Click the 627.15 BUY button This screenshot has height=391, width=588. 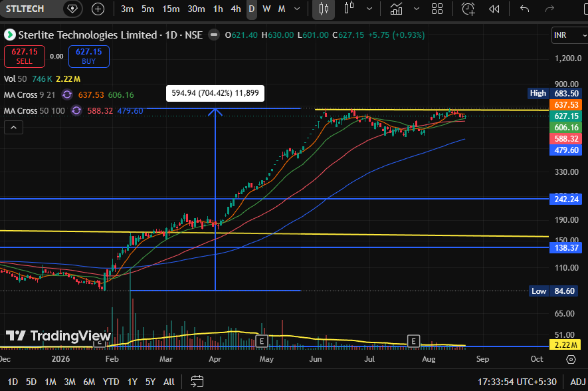[89, 57]
